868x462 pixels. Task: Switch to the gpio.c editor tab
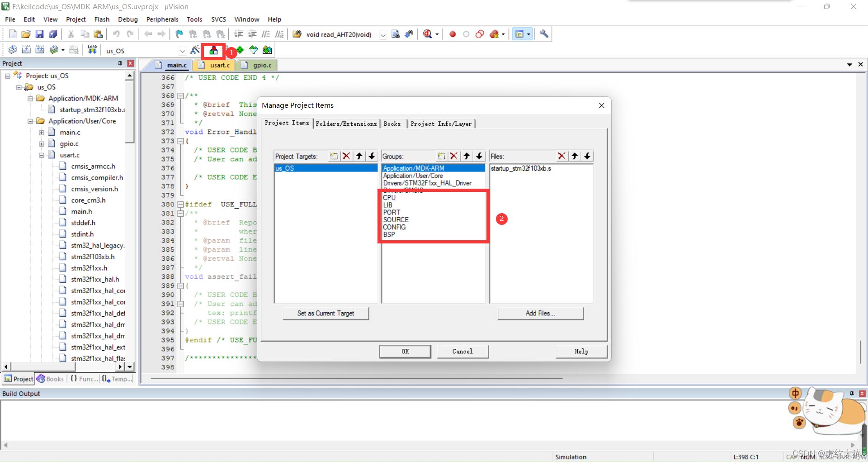(x=258, y=65)
